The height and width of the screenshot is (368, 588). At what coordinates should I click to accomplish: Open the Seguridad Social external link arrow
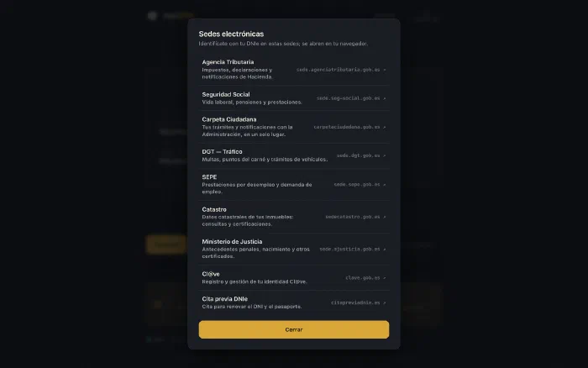pos(385,98)
